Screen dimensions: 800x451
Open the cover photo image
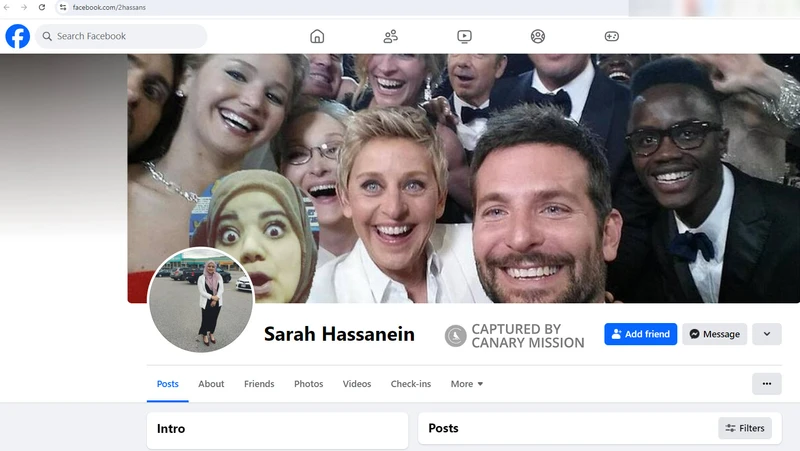[463, 178]
